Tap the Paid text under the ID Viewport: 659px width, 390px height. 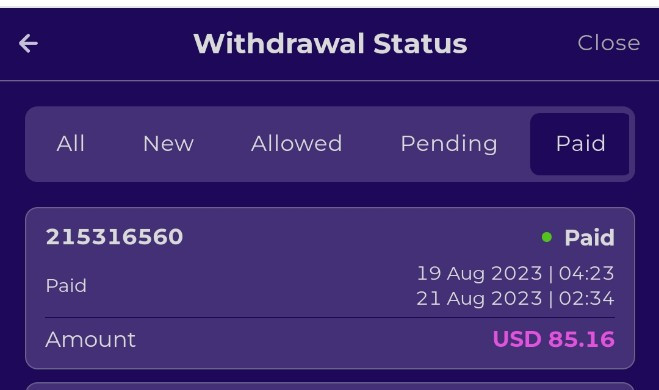point(66,286)
